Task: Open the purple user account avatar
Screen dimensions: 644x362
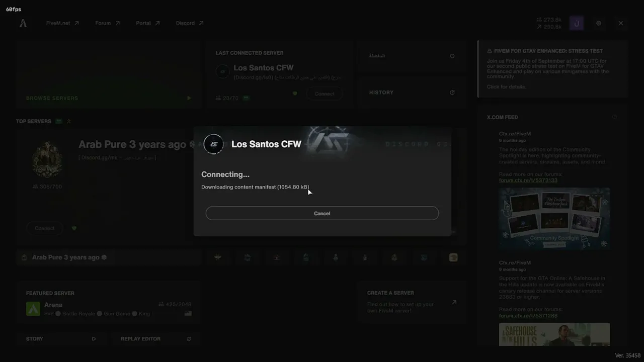Action: [x=577, y=23]
